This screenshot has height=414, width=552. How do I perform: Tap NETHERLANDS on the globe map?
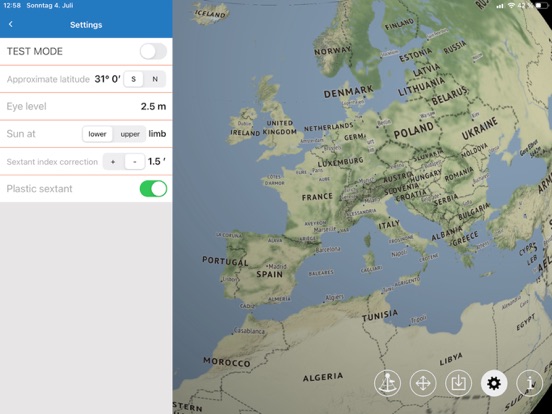click(x=328, y=127)
